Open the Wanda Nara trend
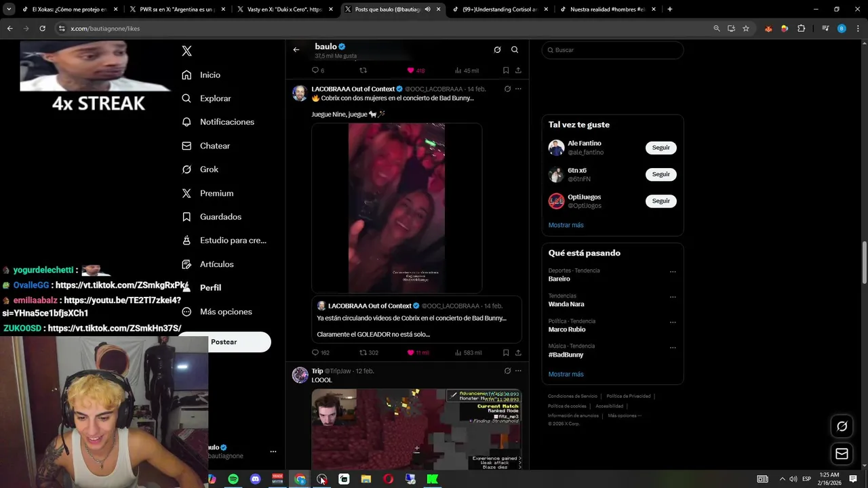This screenshot has width=868, height=488. pos(566,304)
